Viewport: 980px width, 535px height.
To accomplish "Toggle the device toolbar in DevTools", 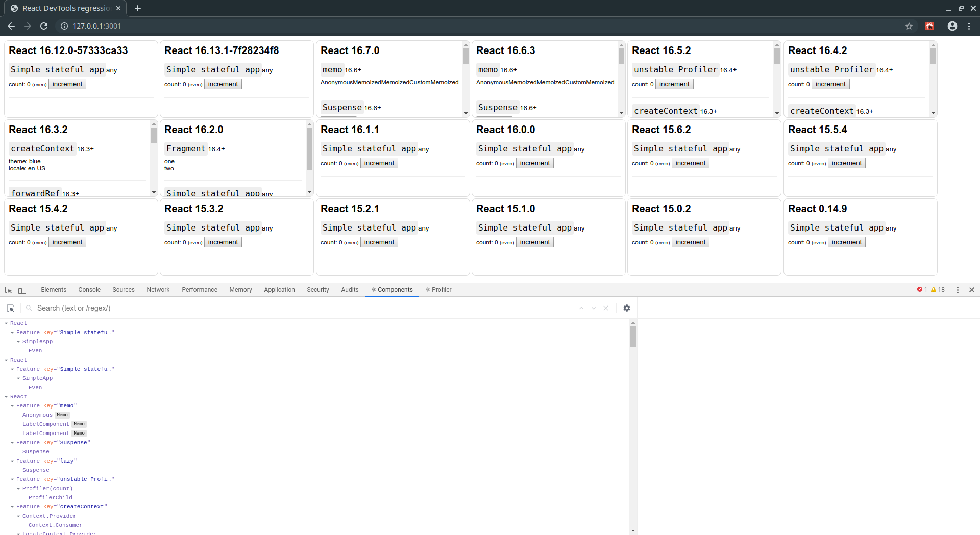I will coord(22,290).
